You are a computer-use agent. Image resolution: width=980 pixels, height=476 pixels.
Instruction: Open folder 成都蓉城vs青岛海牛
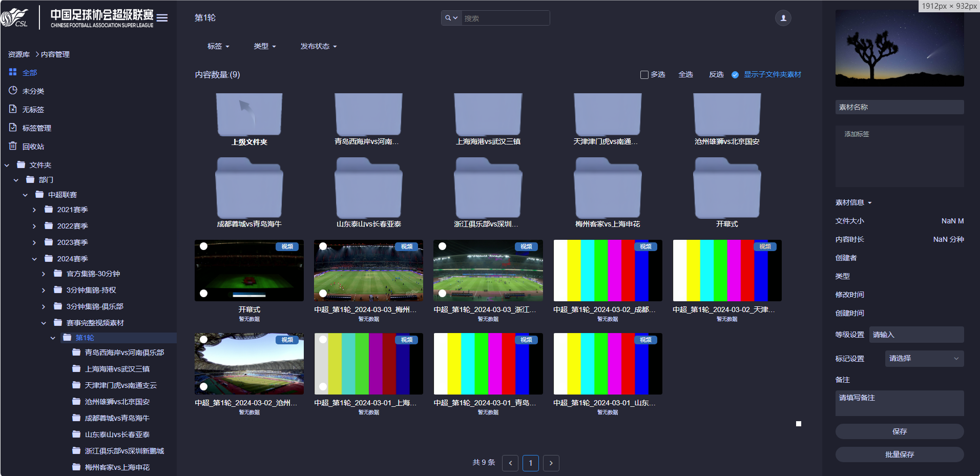coord(249,188)
